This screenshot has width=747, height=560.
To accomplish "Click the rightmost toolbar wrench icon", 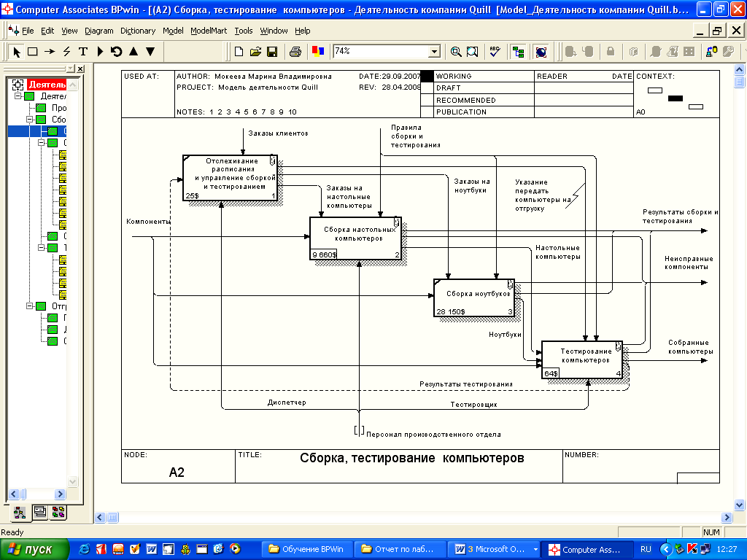I will click(729, 52).
